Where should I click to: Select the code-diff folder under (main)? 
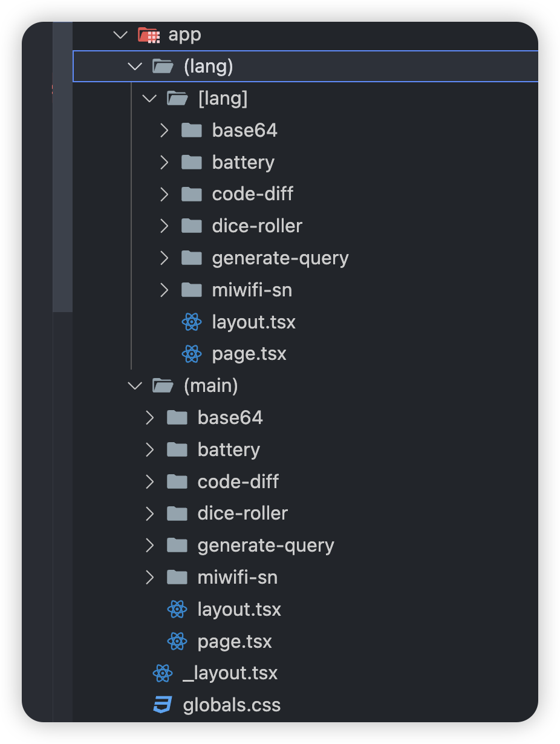tap(238, 481)
